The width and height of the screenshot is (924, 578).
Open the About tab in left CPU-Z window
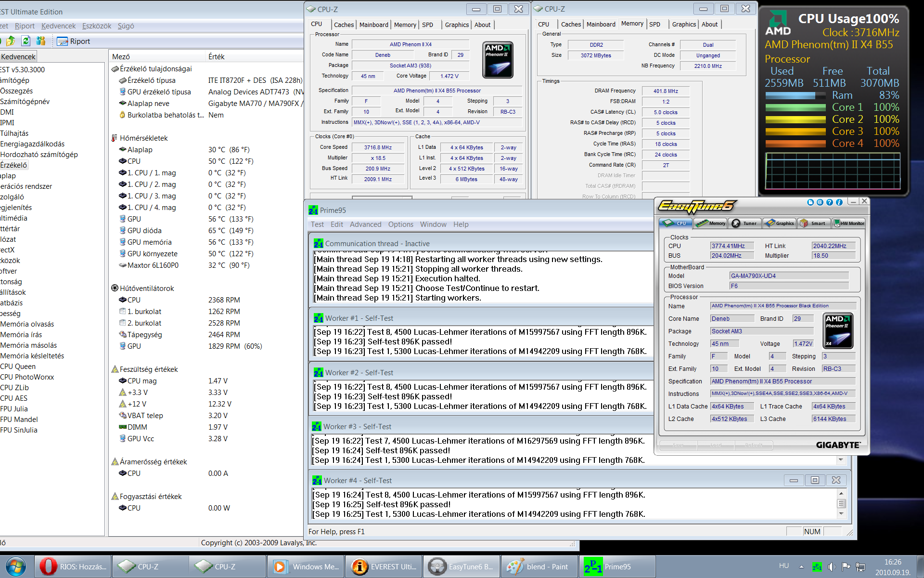tap(482, 25)
